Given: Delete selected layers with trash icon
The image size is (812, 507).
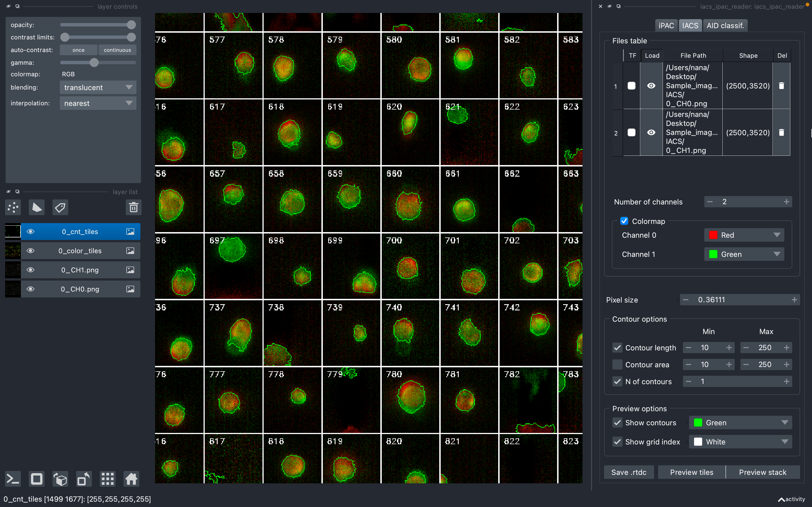Looking at the screenshot, I should pyautogui.click(x=133, y=208).
